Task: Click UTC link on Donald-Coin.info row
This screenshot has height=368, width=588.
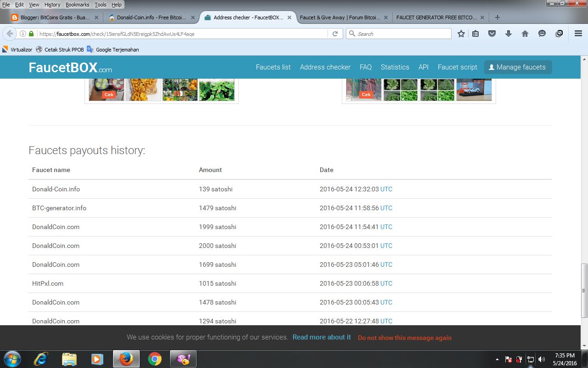Action: pyautogui.click(x=386, y=189)
